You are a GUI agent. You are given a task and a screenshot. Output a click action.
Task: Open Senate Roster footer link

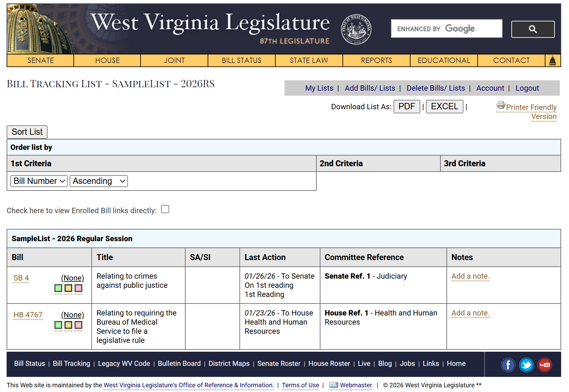(279, 364)
